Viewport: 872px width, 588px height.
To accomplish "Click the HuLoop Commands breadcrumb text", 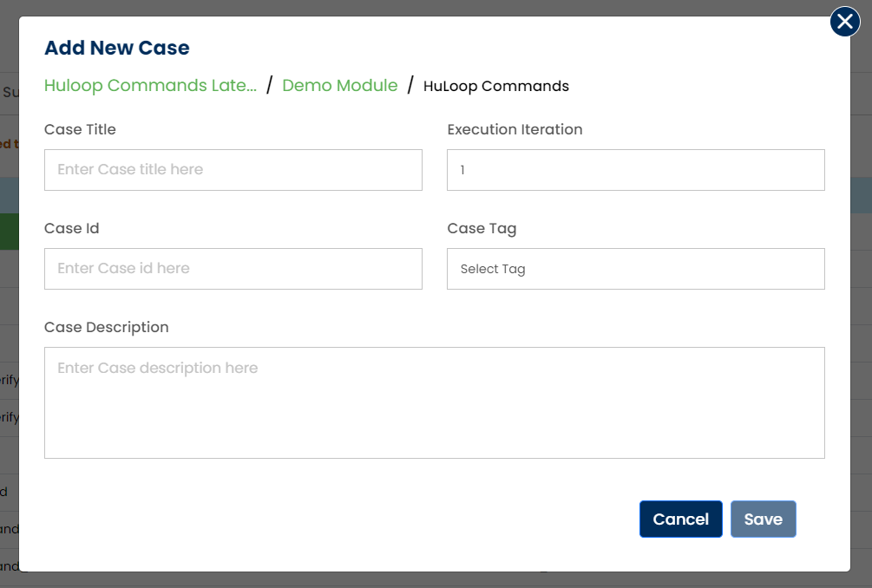I will pos(496,86).
